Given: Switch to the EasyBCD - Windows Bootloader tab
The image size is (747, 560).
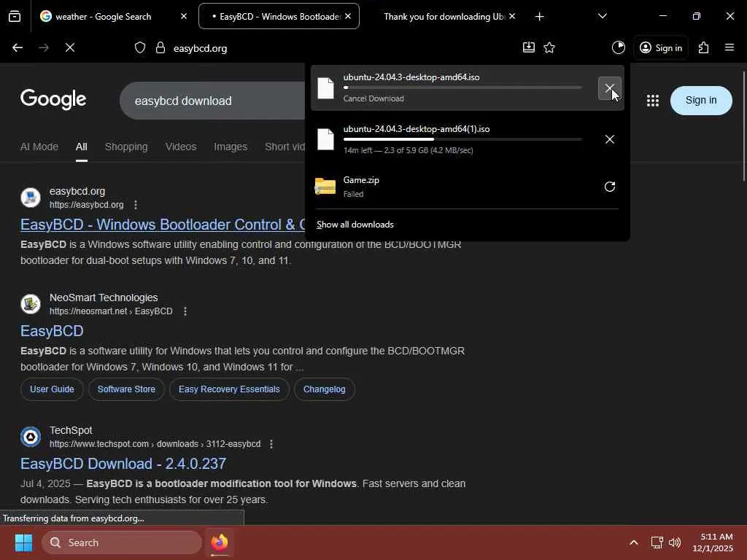Looking at the screenshot, I should tap(279, 17).
